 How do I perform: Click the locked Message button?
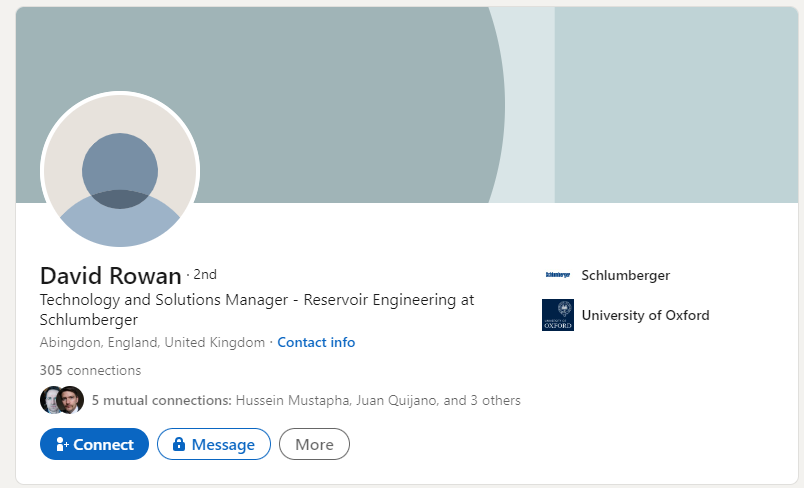tap(214, 444)
